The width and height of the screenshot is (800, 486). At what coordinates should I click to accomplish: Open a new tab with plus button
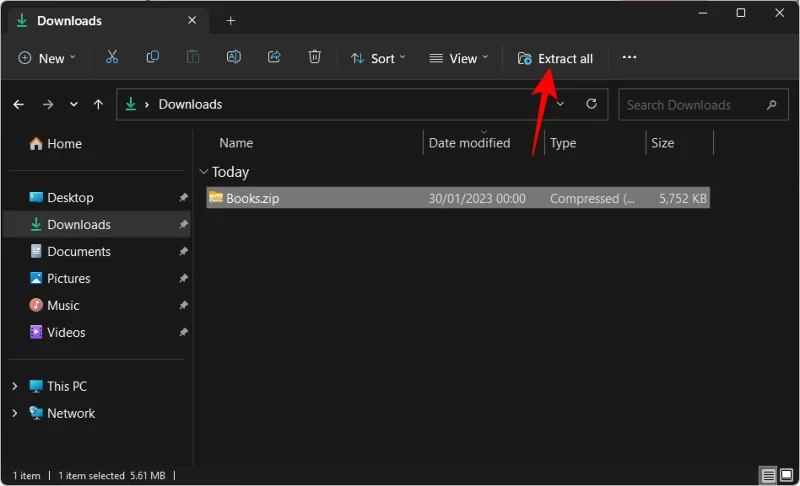(x=230, y=20)
